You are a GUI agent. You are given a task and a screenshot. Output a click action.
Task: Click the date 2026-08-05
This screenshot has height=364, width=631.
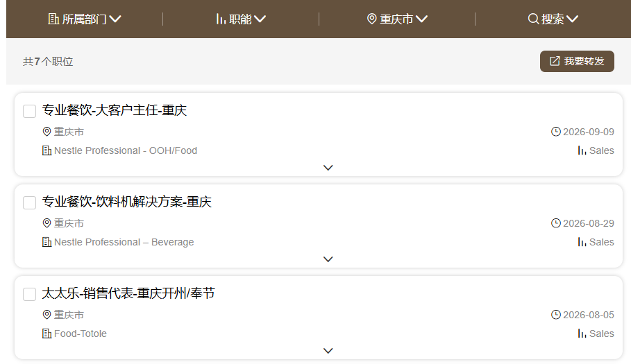click(x=589, y=315)
